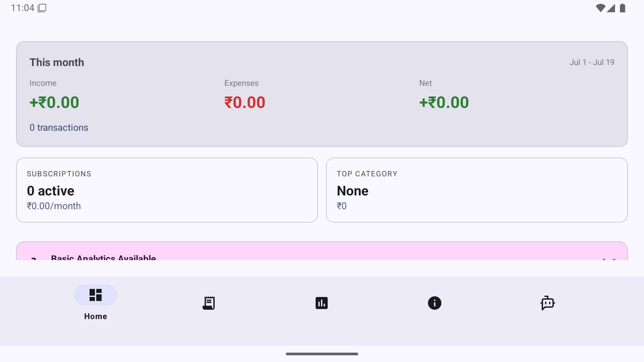Expand the Basic Analytics Available banner

[x=609, y=257]
